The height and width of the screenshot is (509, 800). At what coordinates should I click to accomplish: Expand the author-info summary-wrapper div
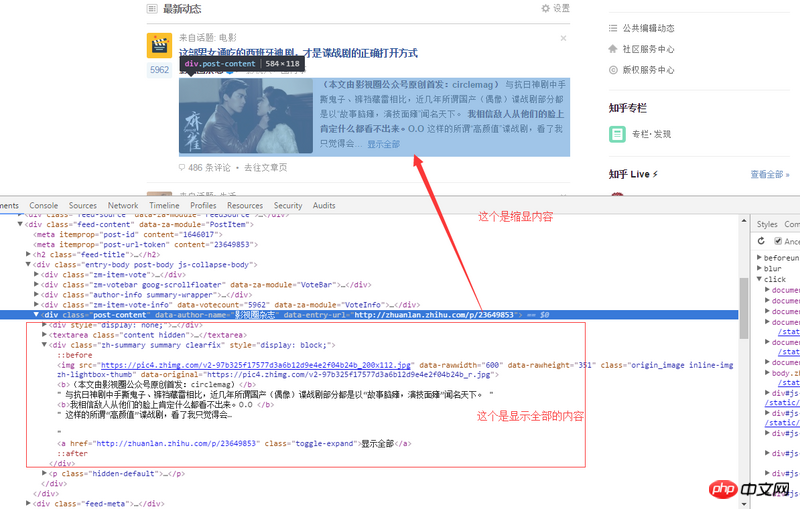pos(36,294)
